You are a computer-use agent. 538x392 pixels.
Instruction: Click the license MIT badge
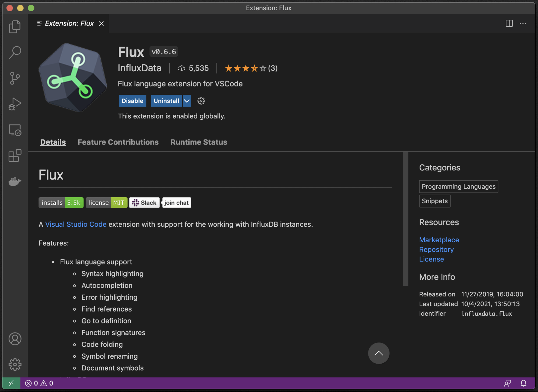107,202
